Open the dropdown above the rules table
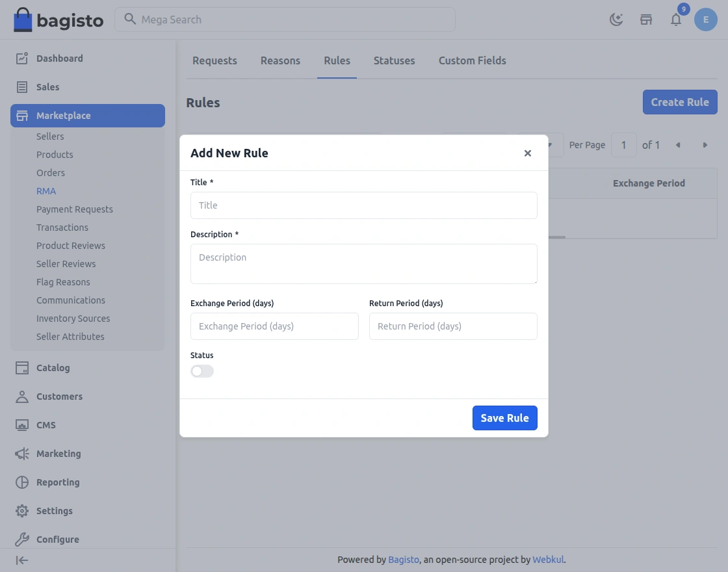 (x=550, y=145)
